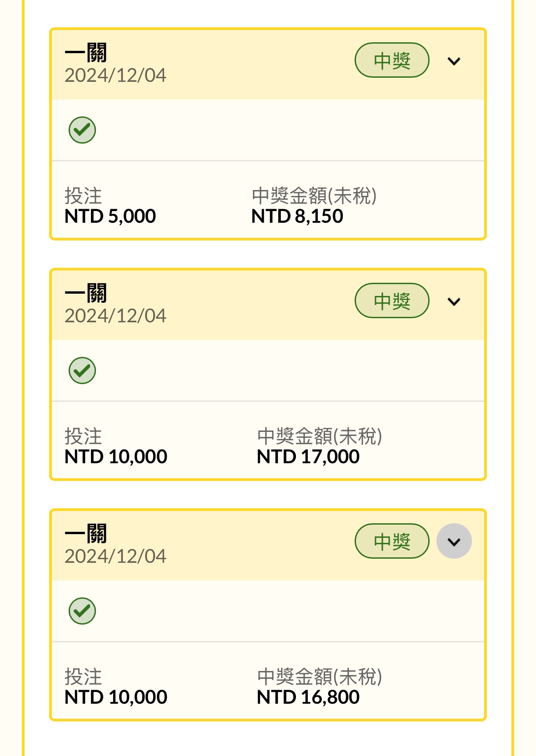
Task: Click the 中獎 badge on the NTD 8,150 card
Action: coord(392,60)
